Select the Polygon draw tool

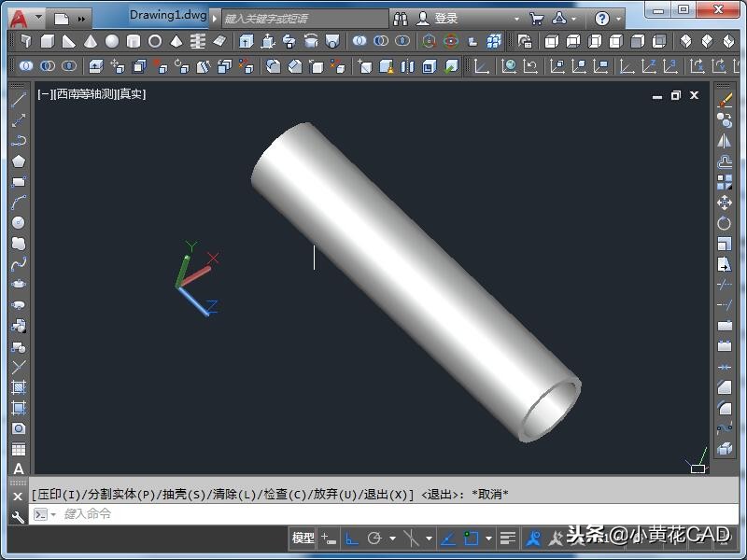click(x=18, y=161)
